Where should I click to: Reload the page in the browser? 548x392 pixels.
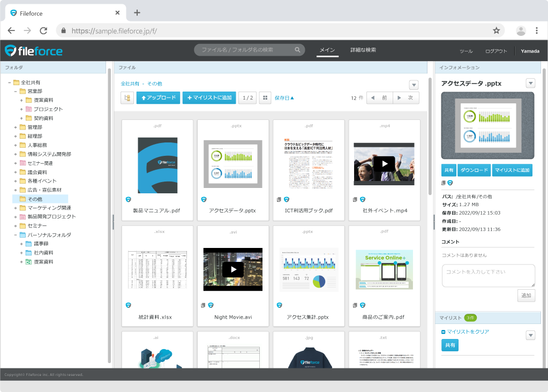(x=43, y=31)
